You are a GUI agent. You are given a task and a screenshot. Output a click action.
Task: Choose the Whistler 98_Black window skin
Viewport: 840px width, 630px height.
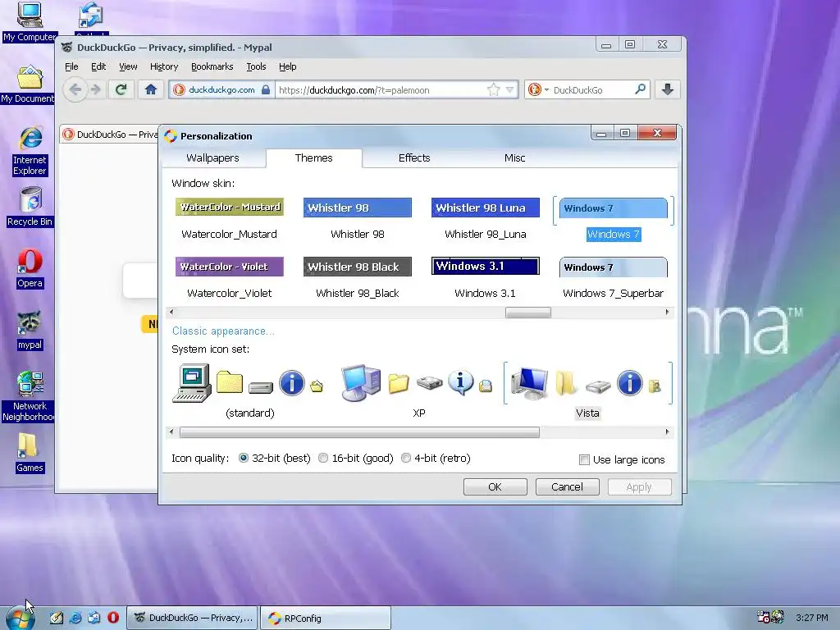pos(358,277)
